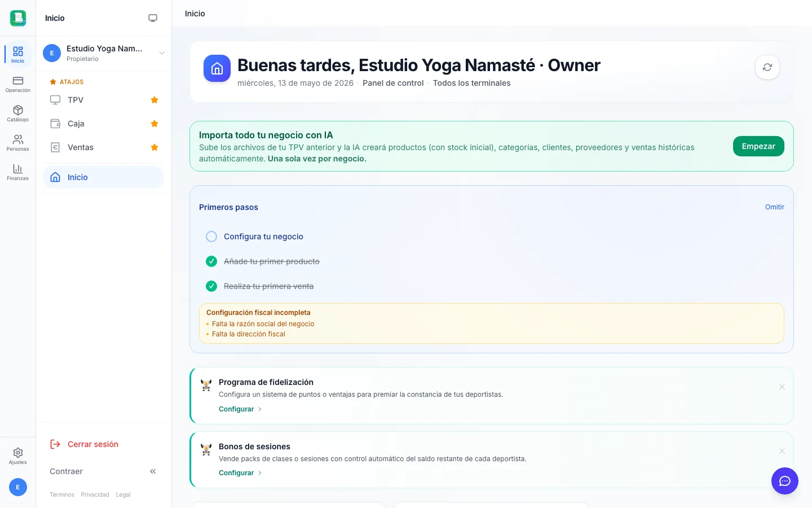
Task: Click the Bonos de sesiones weightlifter icon
Action: pos(206,449)
